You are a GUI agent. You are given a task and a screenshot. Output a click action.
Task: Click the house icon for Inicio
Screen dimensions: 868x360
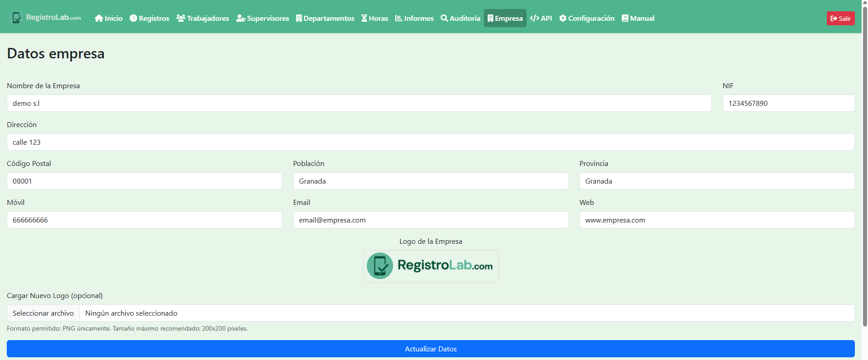(99, 18)
